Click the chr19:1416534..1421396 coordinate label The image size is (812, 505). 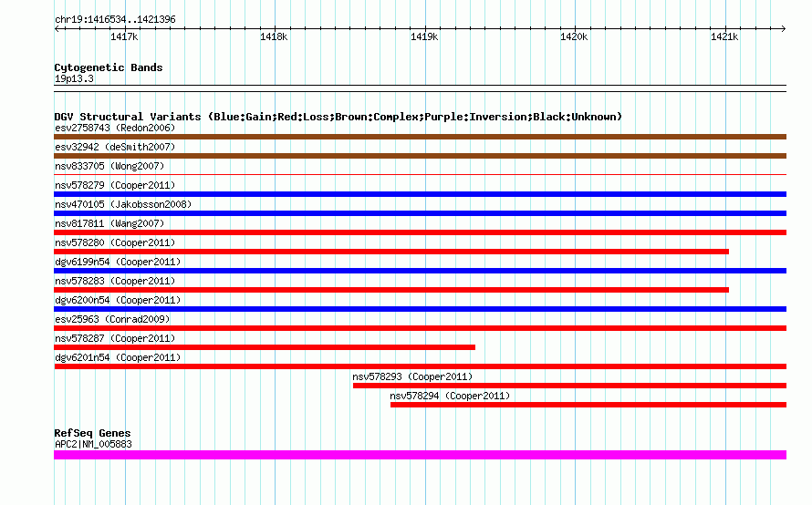[115, 20]
